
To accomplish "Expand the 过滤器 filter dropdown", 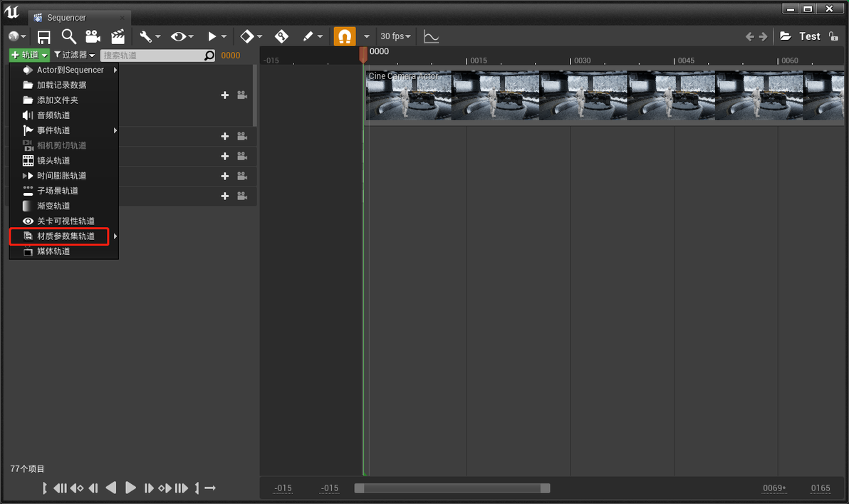I will tap(75, 56).
